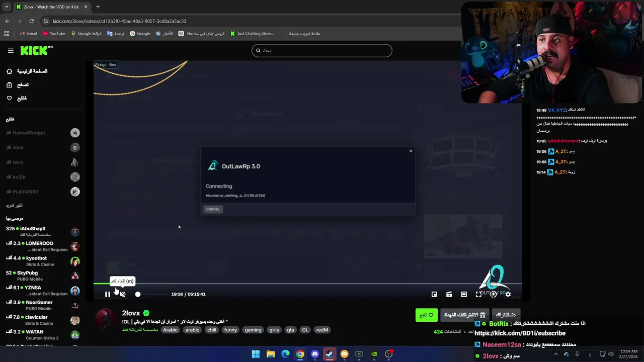This screenshot has height=362, width=644.
Task: Reload the current page
Action: [x=31, y=21]
